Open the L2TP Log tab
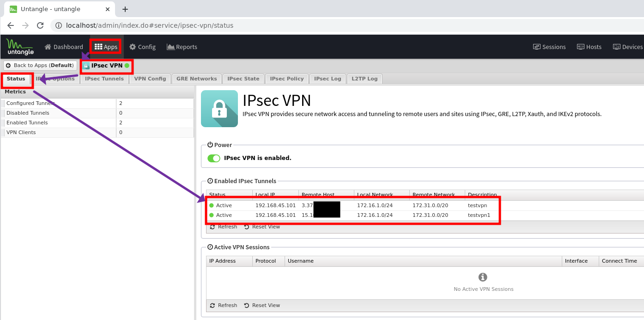Screen dimensions: 644x320 click(x=365, y=79)
